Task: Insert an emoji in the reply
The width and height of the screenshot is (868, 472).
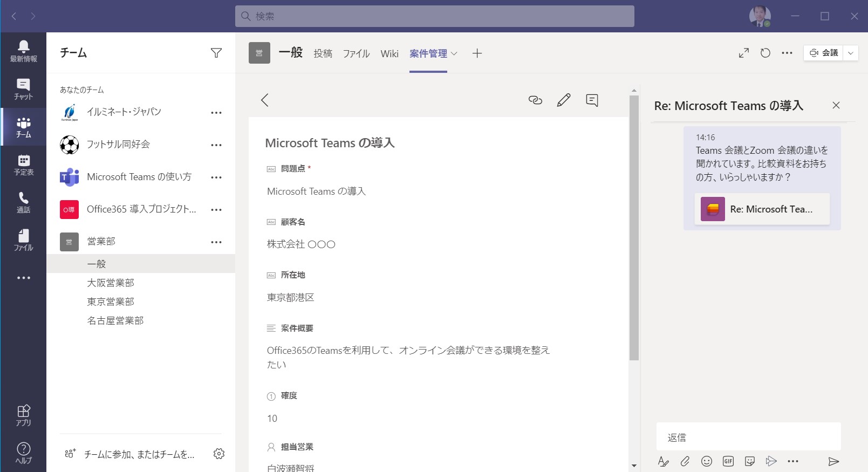Action: tap(707, 461)
